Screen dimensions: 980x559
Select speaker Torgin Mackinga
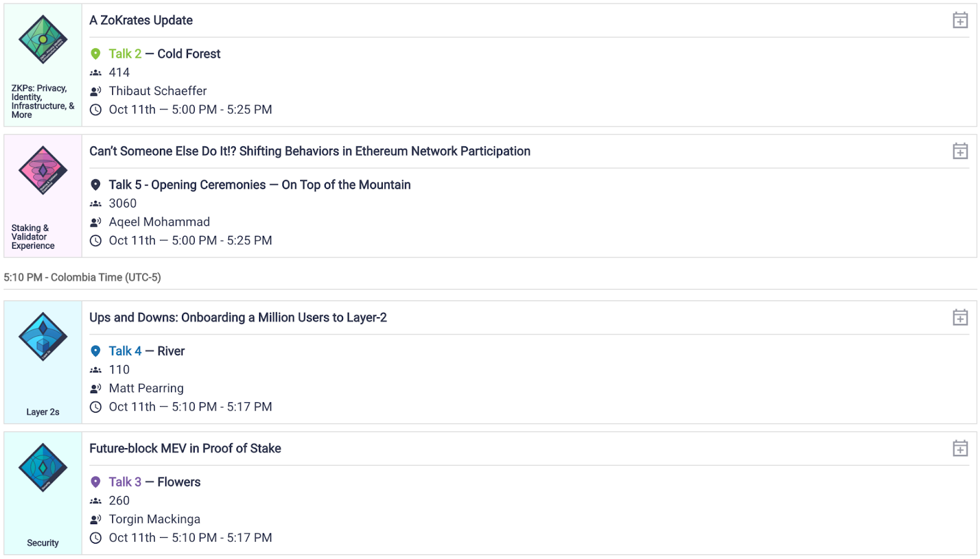click(154, 519)
